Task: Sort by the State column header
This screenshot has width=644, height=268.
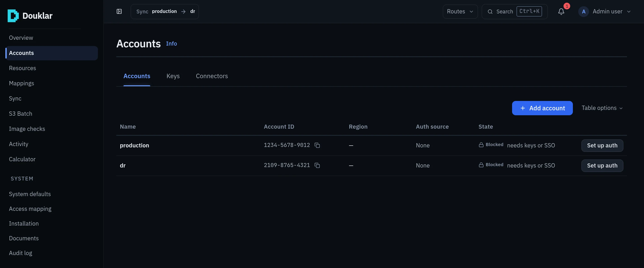Action: click(x=486, y=127)
